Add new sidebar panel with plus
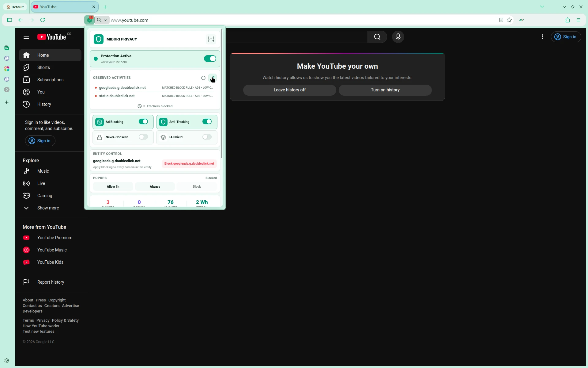Screen dimensions: 588x368 [x=7, y=102]
